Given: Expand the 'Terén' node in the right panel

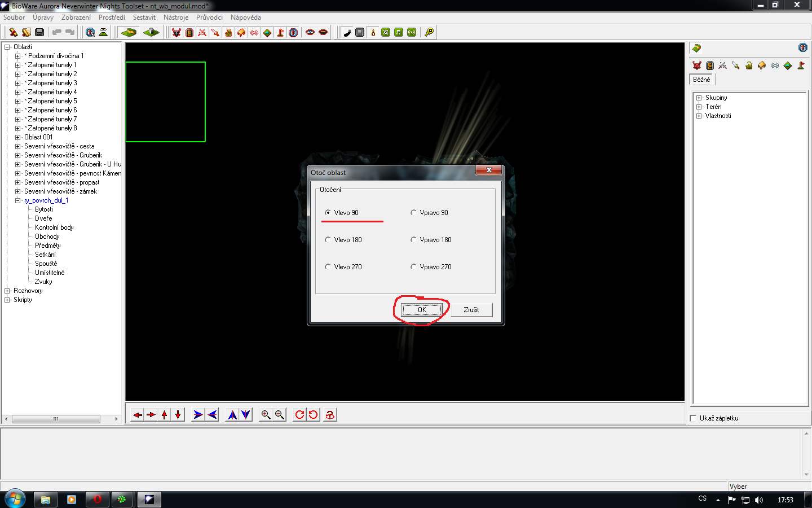Looking at the screenshot, I should (x=699, y=107).
